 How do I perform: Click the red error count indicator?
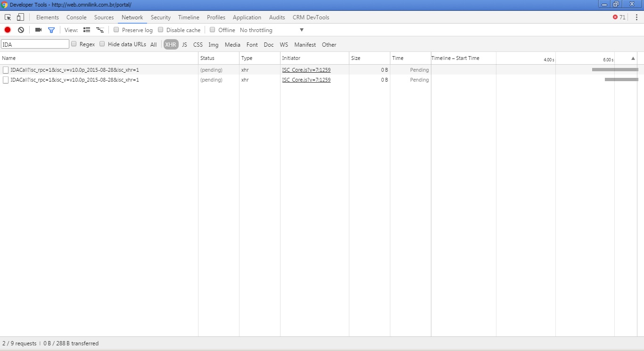point(619,17)
